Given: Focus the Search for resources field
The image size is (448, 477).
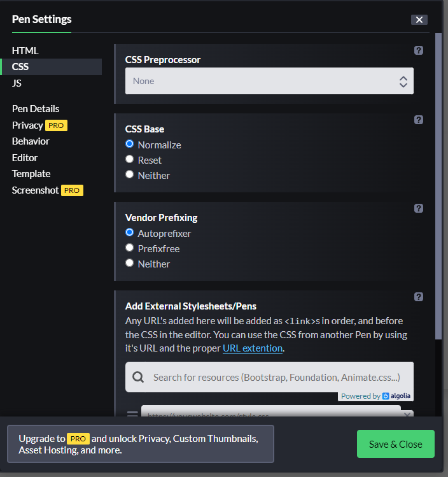Looking at the screenshot, I should point(269,377).
